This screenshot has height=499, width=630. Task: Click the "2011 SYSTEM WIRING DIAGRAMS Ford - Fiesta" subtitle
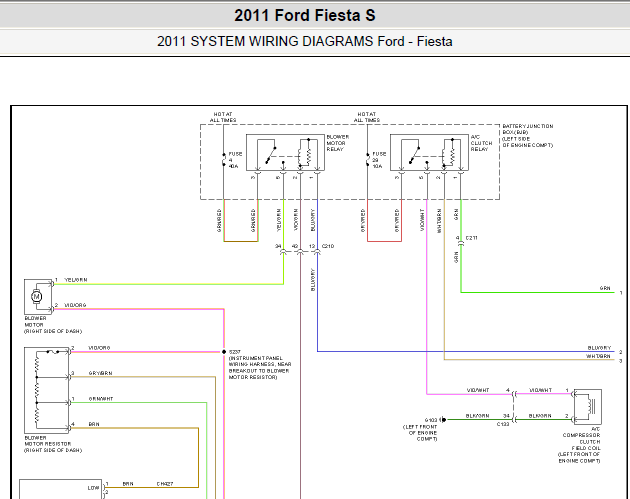coord(305,41)
